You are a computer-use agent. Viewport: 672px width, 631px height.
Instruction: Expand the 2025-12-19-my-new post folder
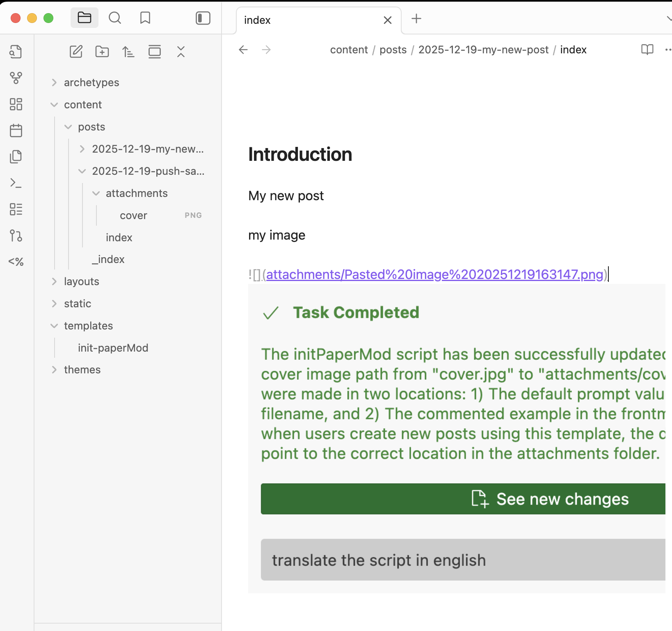[147, 149]
